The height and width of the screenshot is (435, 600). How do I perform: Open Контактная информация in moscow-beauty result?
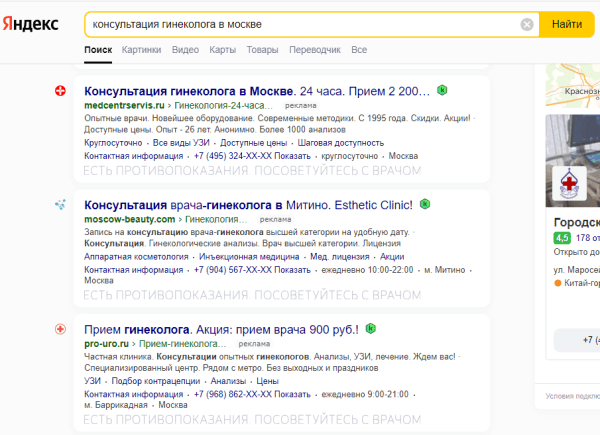point(134,270)
